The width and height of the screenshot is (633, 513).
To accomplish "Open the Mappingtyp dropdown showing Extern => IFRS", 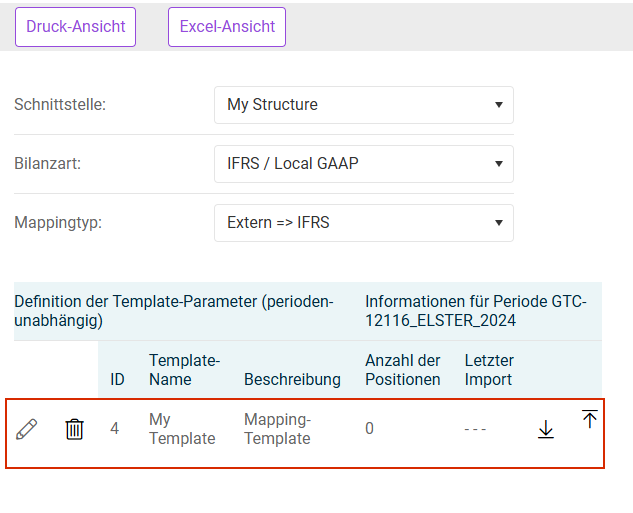I will pyautogui.click(x=364, y=223).
